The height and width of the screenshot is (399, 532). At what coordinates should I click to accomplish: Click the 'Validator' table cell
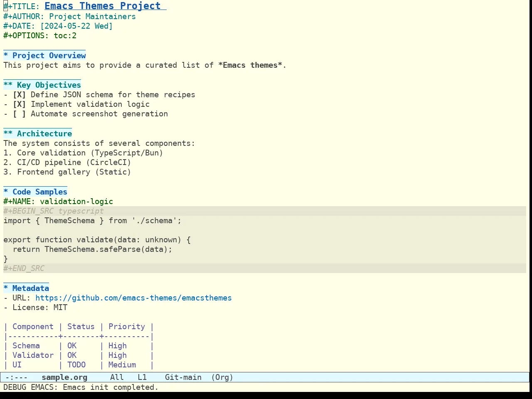33,355
